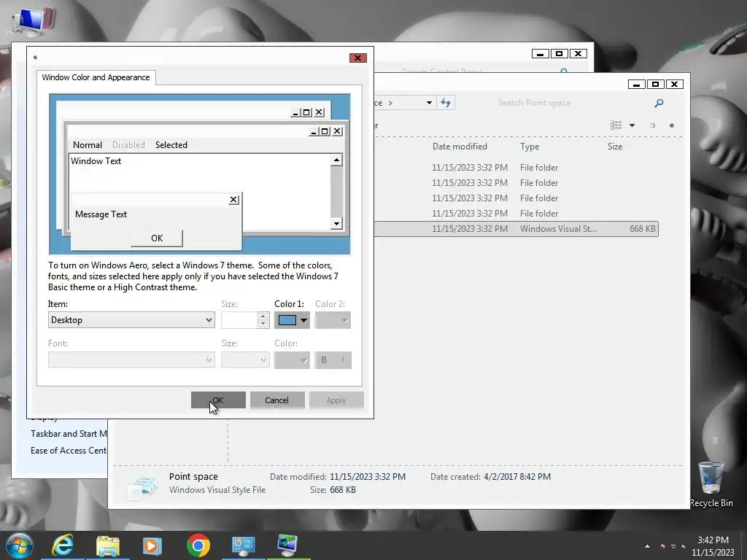Open Windows Explorer from taskbar
The width and height of the screenshot is (747, 560).
[108, 545]
